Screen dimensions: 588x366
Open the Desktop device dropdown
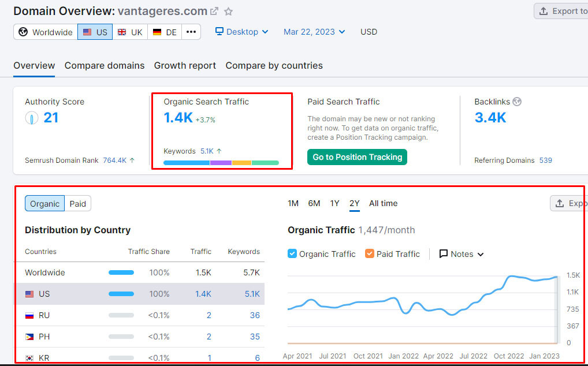click(x=241, y=32)
